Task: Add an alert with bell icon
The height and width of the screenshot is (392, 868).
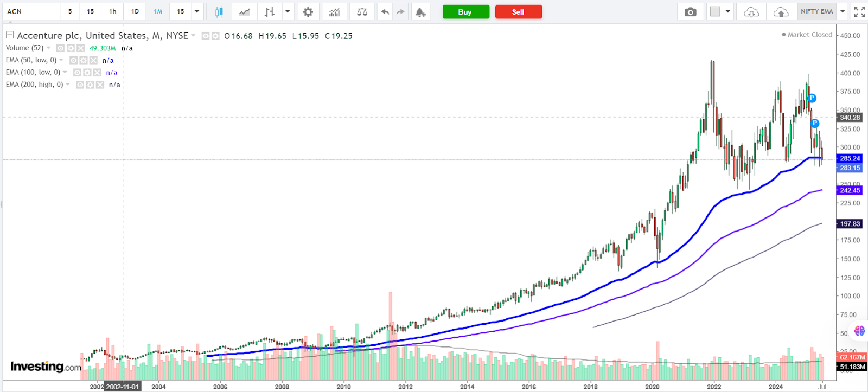Action: tap(420, 12)
